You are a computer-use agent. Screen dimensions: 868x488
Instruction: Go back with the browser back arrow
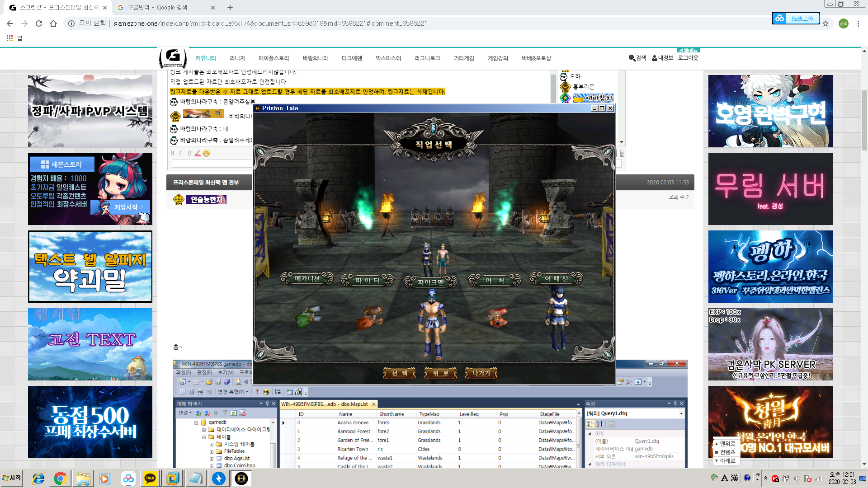pos(10,23)
